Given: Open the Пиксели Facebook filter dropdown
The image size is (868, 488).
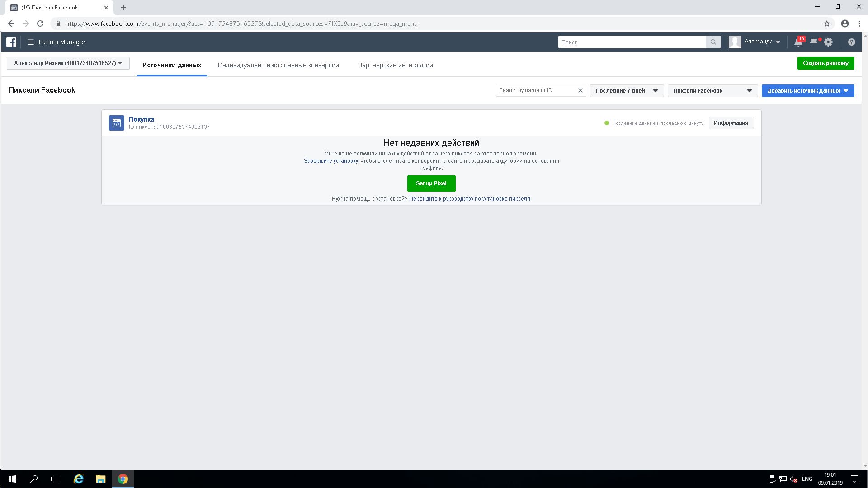Looking at the screenshot, I should click(712, 91).
